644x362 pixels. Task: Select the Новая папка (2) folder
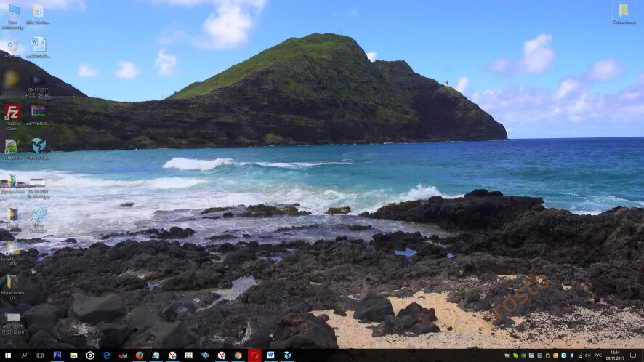[x=12, y=287]
